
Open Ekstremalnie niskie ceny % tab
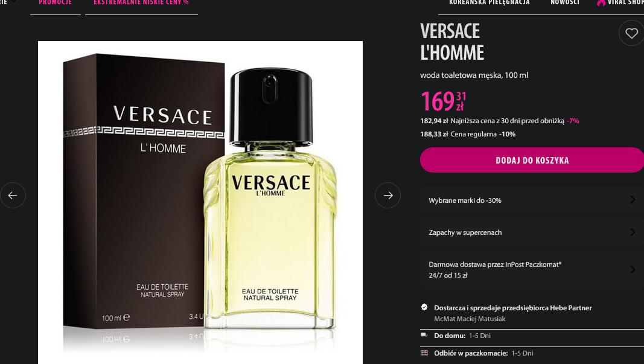click(x=141, y=3)
